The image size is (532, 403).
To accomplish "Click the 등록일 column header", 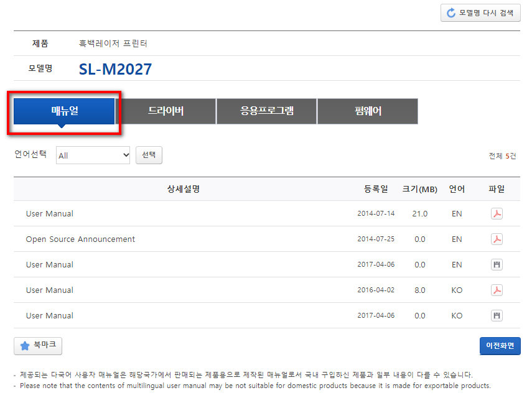I will pos(376,189).
